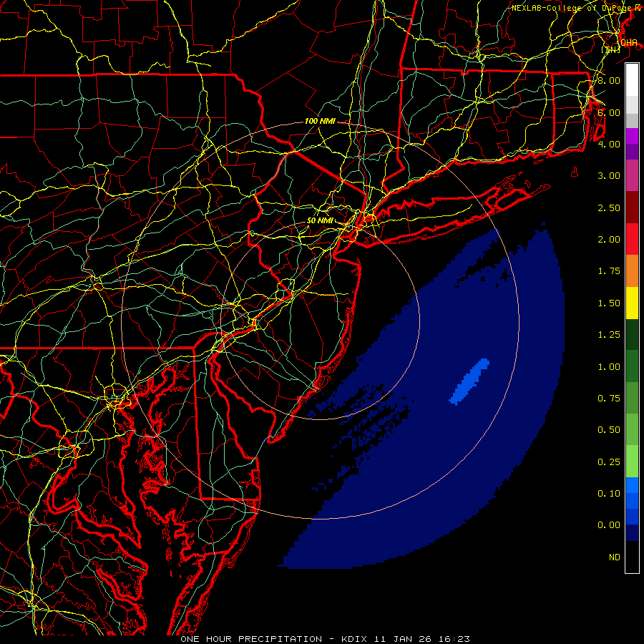Click the NEXLAB-College of DuPage credit text

point(572,8)
